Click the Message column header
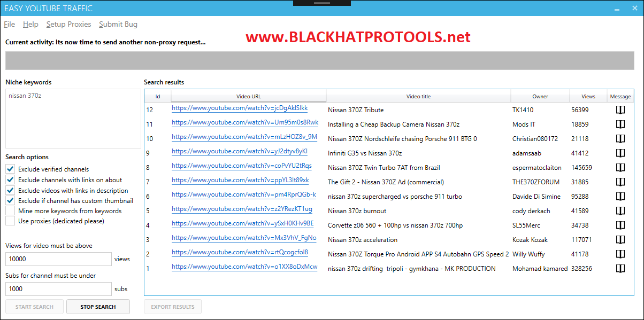 pos(620,96)
